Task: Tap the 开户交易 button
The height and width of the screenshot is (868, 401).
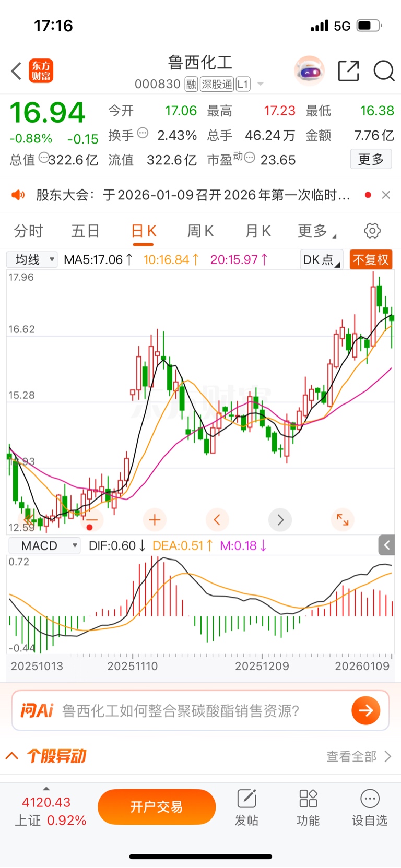Action: (x=157, y=807)
